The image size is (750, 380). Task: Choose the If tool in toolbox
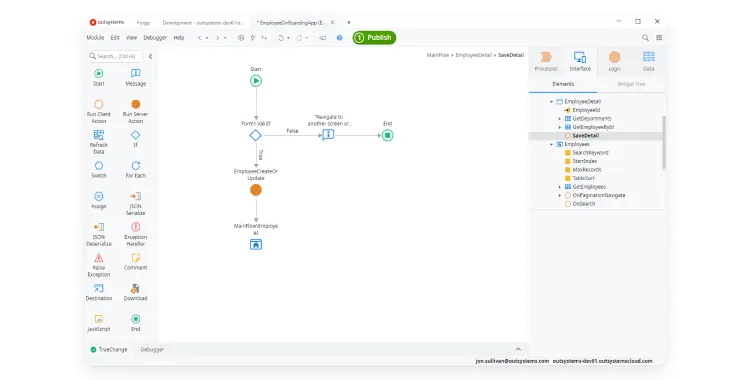pyautogui.click(x=135, y=139)
